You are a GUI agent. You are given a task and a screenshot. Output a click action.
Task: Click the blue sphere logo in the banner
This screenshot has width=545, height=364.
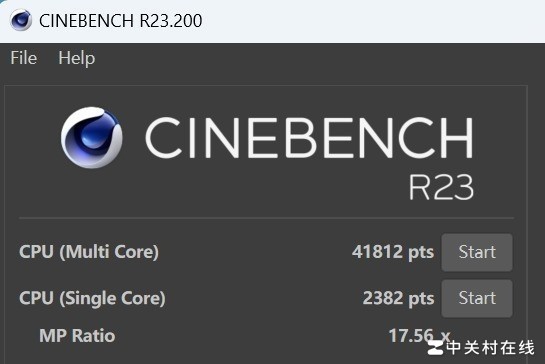92,137
